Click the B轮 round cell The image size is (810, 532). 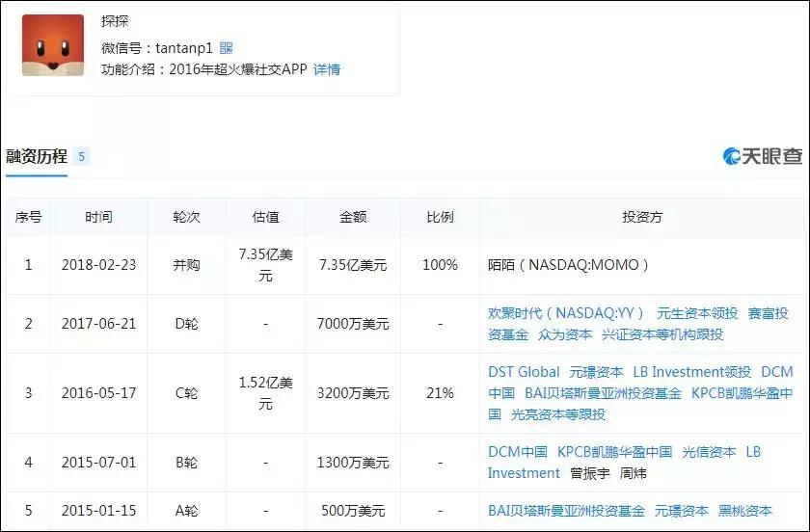click(x=186, y=463)
